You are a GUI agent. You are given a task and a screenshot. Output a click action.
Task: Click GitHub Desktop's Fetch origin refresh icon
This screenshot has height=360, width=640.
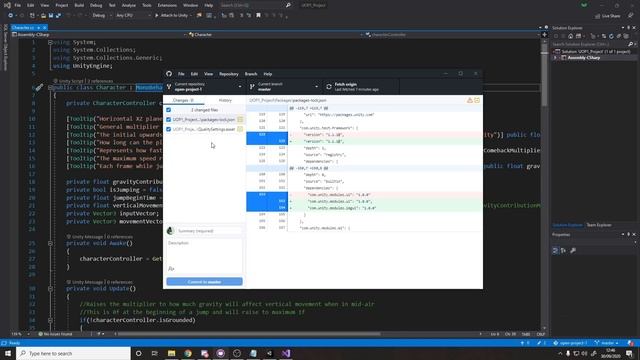click(329, 87)
